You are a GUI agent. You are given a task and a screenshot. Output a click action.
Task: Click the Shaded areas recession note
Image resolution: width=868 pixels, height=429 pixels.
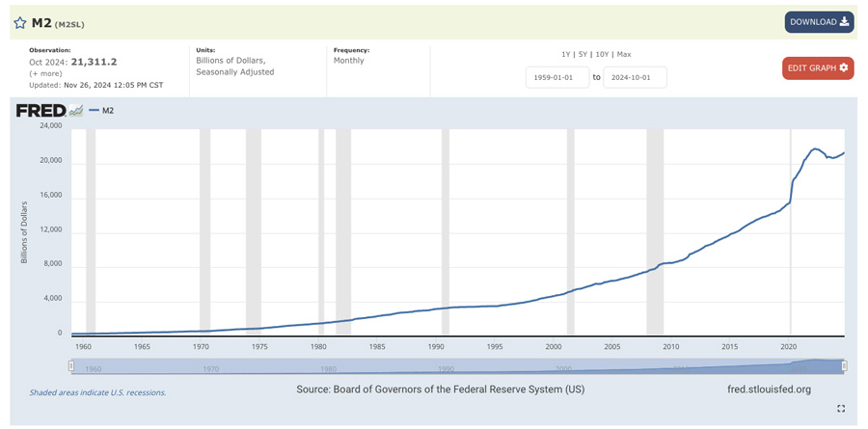tap(97, 392)
